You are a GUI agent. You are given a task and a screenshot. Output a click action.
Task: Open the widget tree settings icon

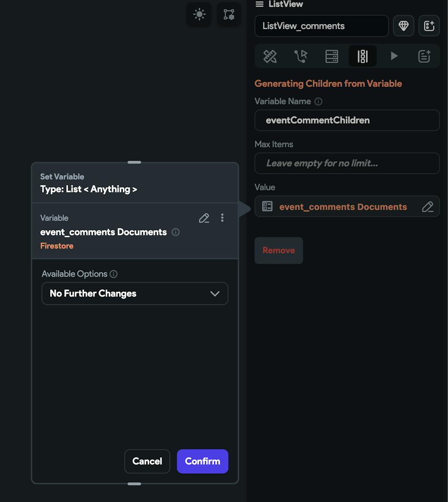(x=228, y=14)
